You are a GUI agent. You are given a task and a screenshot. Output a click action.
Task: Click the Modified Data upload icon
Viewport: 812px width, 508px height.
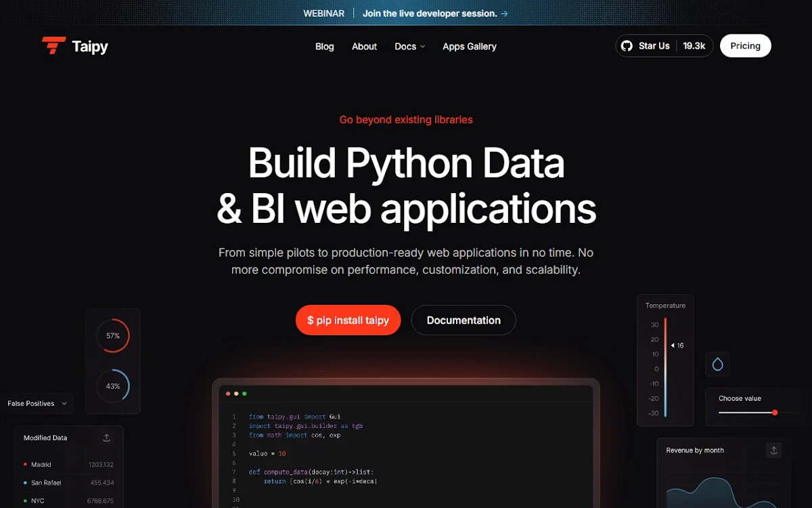point(106,438)
